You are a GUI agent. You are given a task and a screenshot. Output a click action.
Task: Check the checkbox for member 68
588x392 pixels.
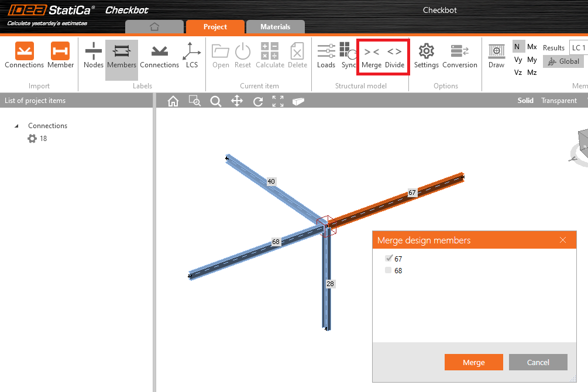(388, 270)
